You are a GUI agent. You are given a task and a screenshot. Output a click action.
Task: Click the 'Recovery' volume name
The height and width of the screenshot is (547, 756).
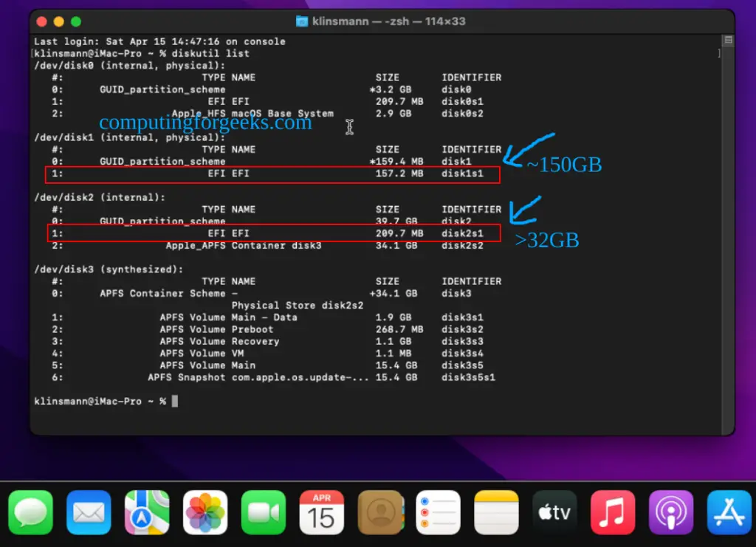pyautogui.click(x=255, y=342)
